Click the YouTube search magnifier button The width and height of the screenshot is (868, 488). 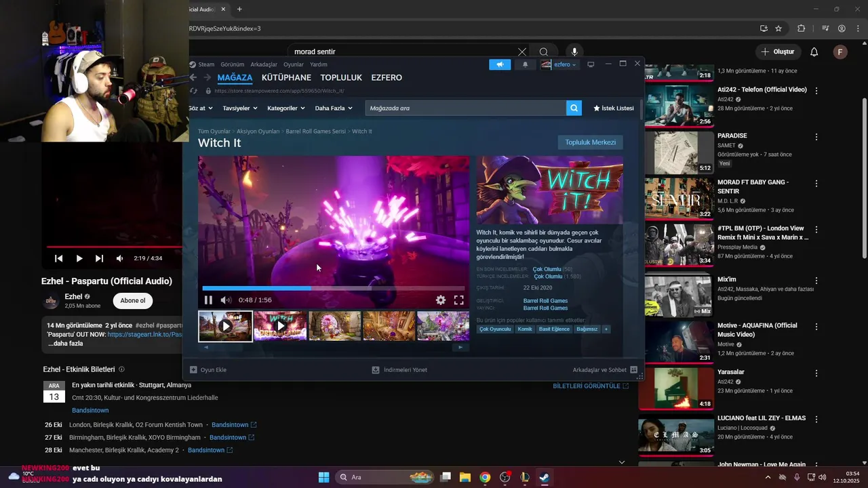point(544,52)
